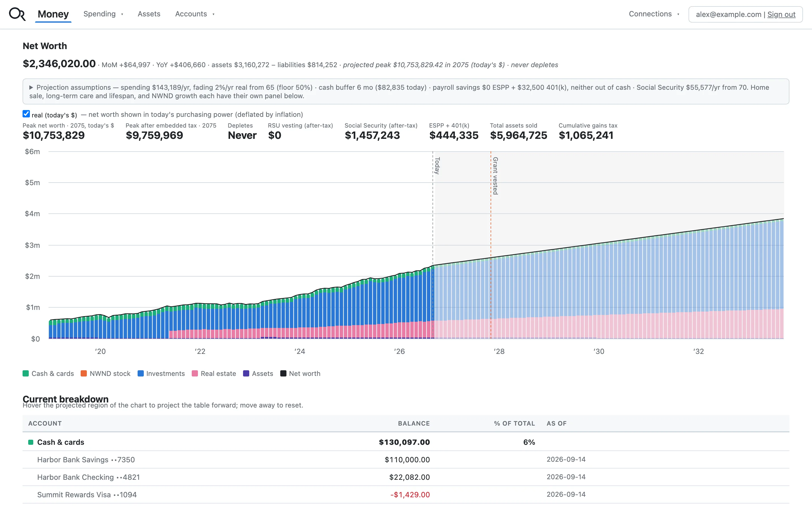812x508 pixels.
Task: Click the $130,097.00 Cash & cards balance
Action: click(404, 442)
